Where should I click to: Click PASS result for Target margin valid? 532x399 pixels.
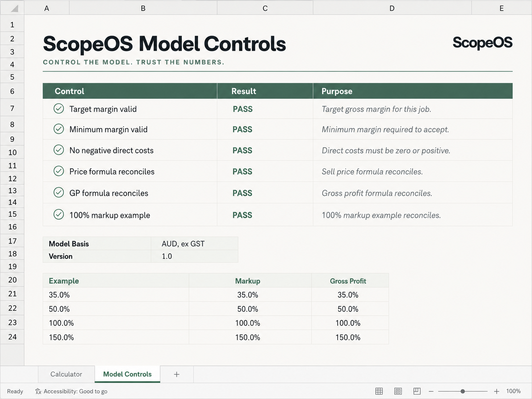[x=242, y=109]
